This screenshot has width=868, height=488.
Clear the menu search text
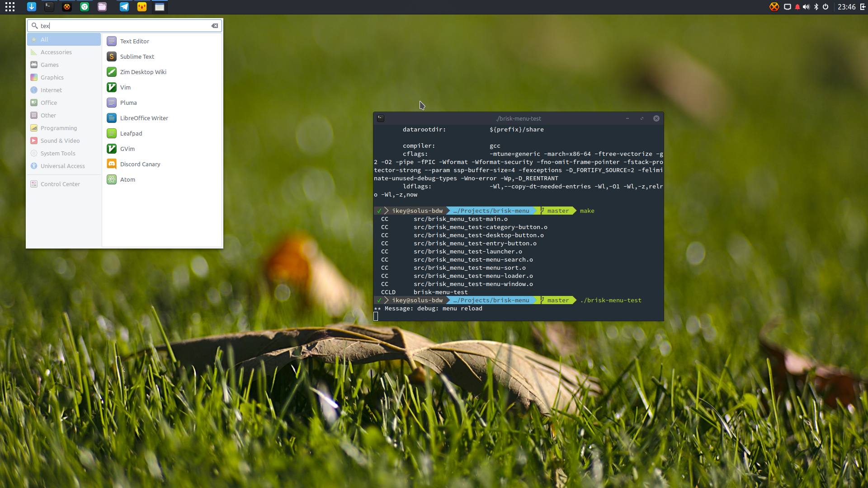(x=215, y=26)
